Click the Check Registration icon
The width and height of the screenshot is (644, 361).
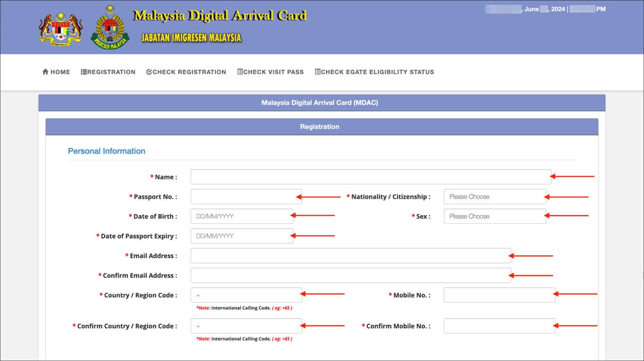point(149,72)
